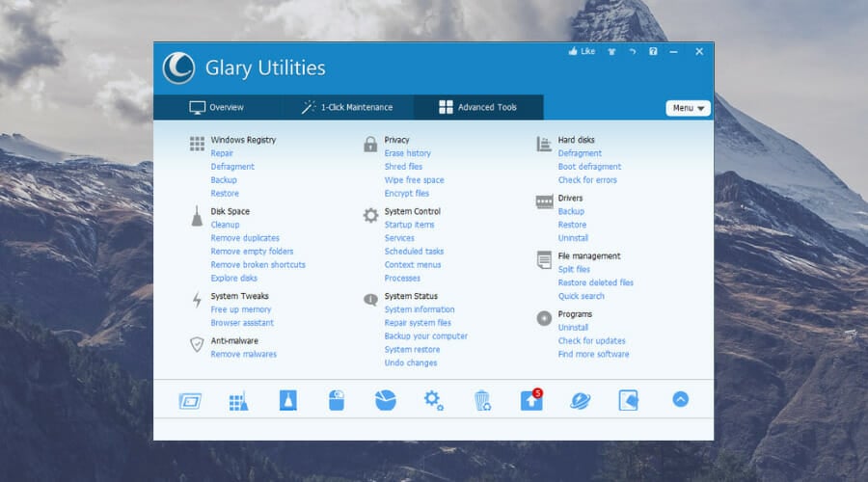Select the Advanced Tools tab
The image size is (868, 482).
coord(477,107)
